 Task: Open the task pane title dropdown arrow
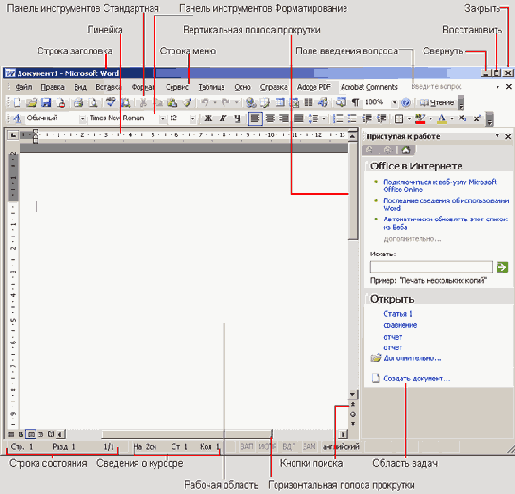[x=497, y=136]
